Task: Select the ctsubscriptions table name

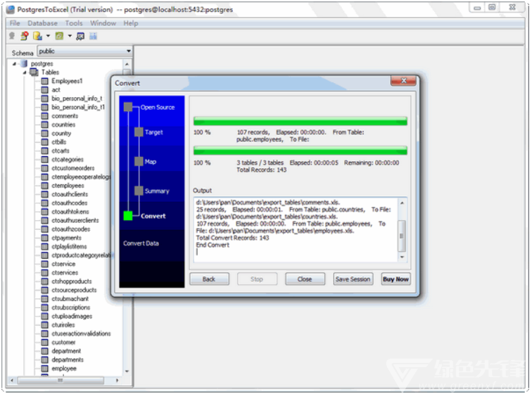Action: (70, 307)
